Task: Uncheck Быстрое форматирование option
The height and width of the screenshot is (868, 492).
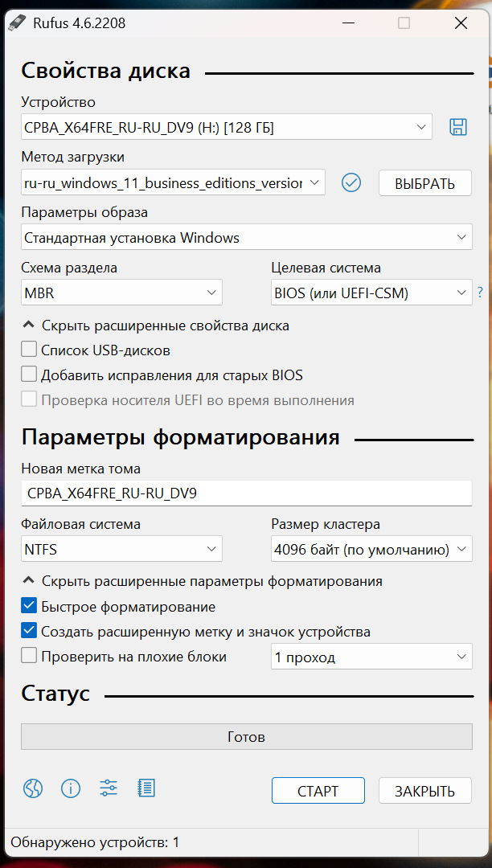Action: coord(29,606)
